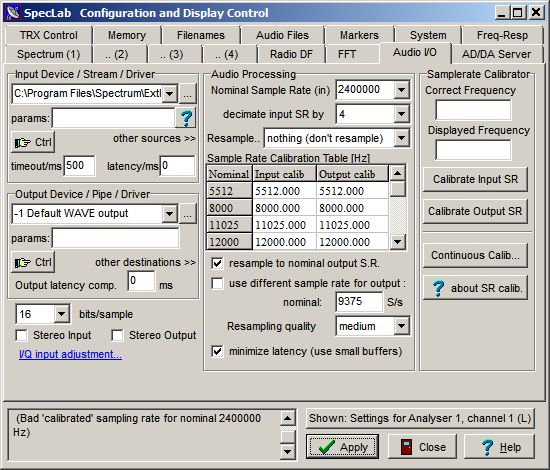Viewport: 550px width, 470px height.
Task: Open input params help question-mark icon
Action: pos(186,118)
